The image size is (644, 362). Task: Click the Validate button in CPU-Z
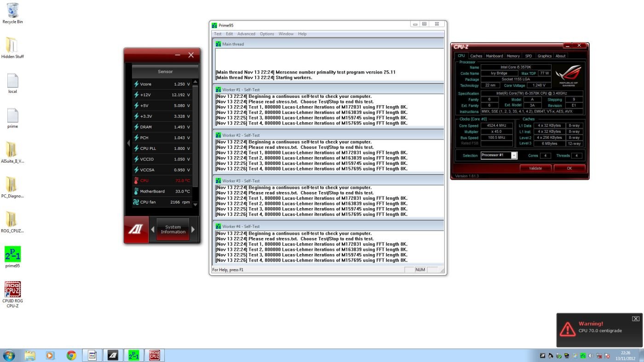[x=535, y=168]
